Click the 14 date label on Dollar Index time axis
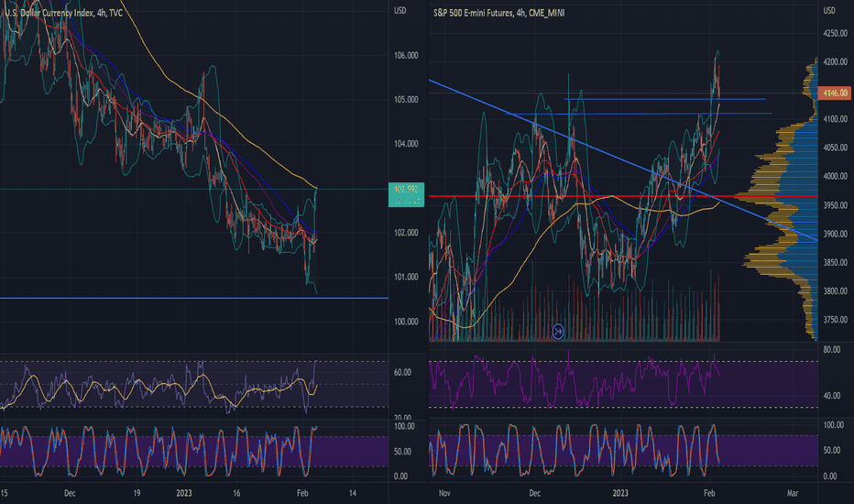Screen dimensions: 854x504 pos(353,493)
